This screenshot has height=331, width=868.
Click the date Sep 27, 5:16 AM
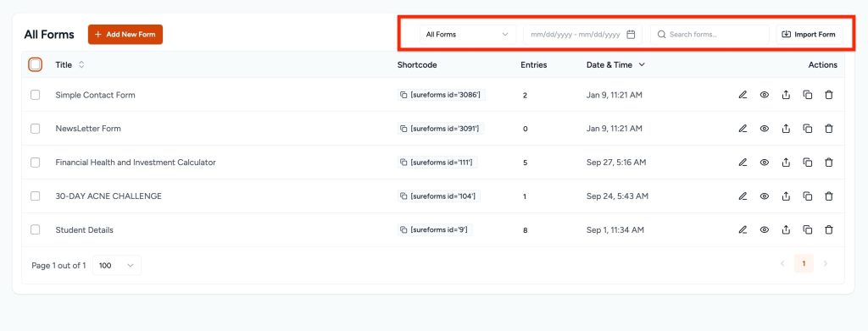coord(616,163)
